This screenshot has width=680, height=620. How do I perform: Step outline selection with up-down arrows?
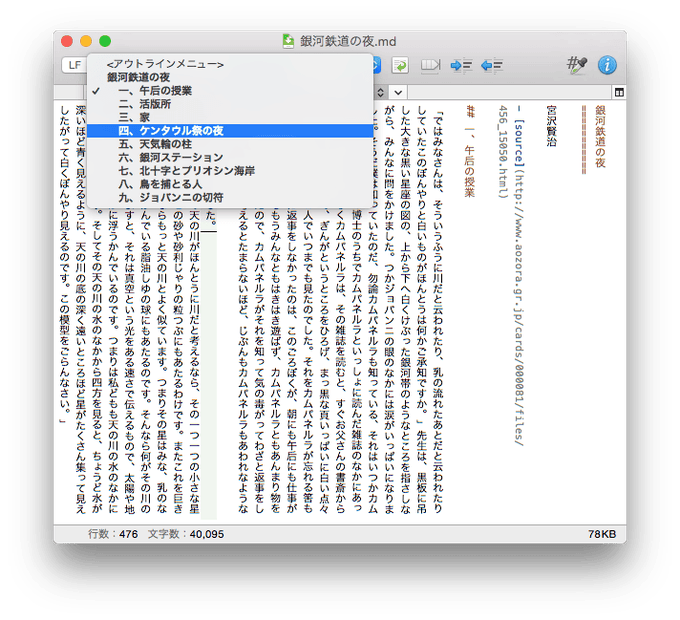pyautogui.click(x=380, y=92)
